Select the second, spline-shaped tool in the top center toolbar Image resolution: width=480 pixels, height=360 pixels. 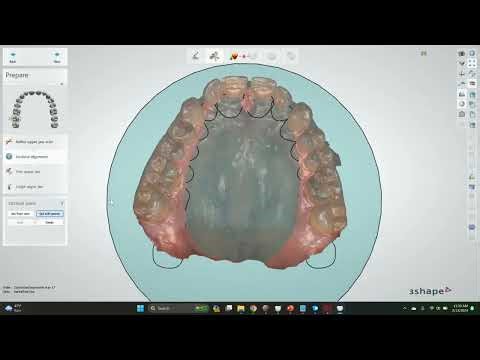click(x=215, y=56)
